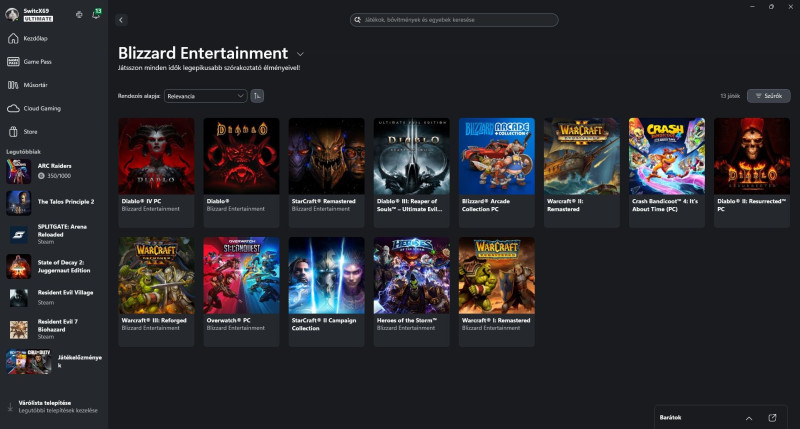Open the Game Pass section

tap(54, 62)
